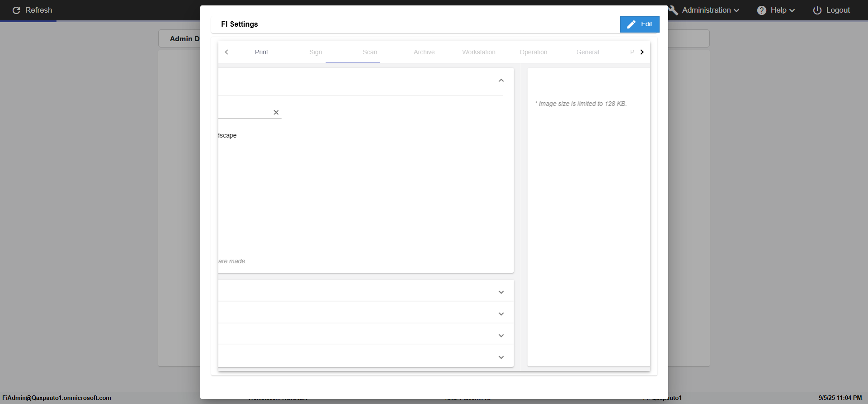Switch to the Print tab
This screenshot has width=868, height=404.
pyautogui.click(x=261, y=52)
